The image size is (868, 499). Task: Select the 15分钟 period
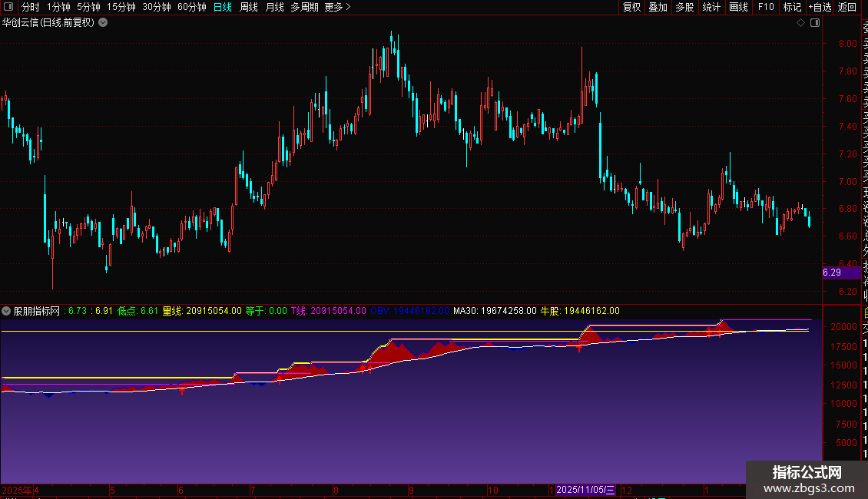click(121, 7)
